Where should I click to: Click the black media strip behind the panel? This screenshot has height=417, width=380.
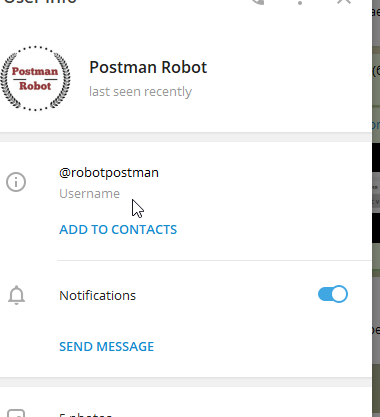pyautogui.click(x=376, y=157)
